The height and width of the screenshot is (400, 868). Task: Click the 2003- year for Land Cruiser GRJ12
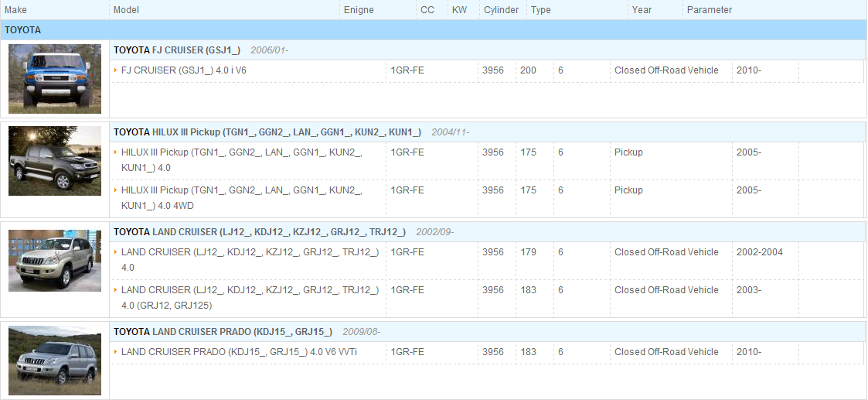click(749, 290)
